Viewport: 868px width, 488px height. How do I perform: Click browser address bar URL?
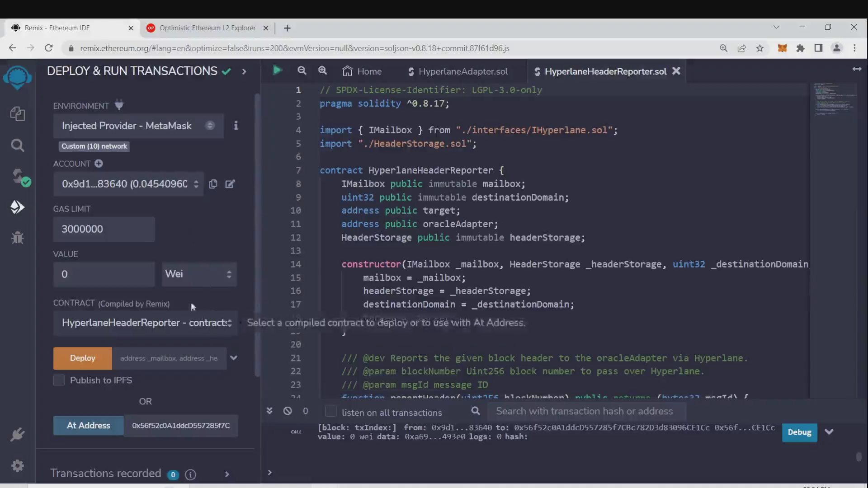click(x=295, y=48)
